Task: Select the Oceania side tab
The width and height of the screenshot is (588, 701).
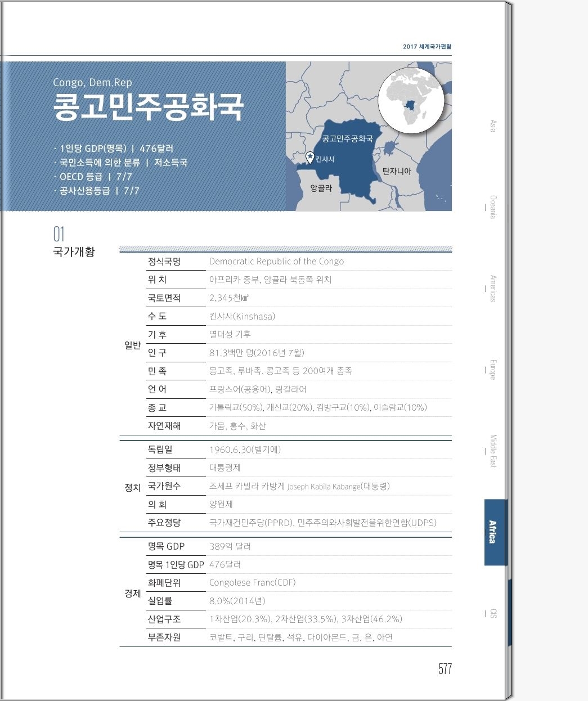Action: tap(493, 207)
